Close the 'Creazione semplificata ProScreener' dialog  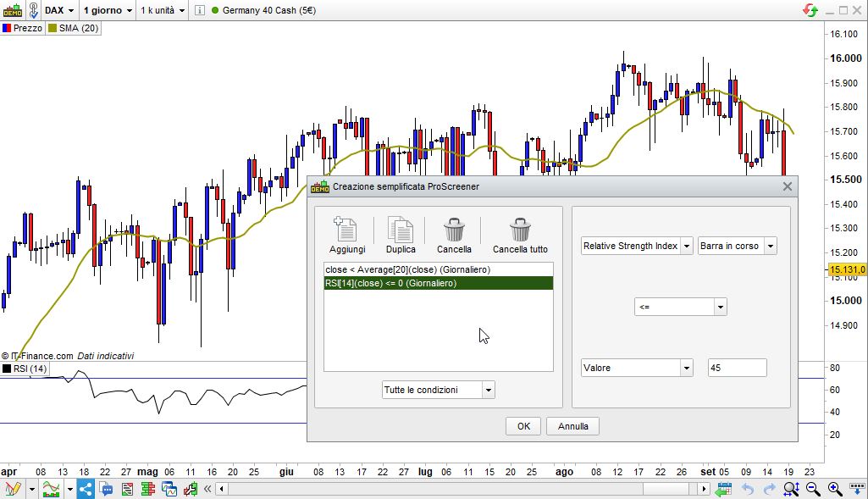coord(788,186)
